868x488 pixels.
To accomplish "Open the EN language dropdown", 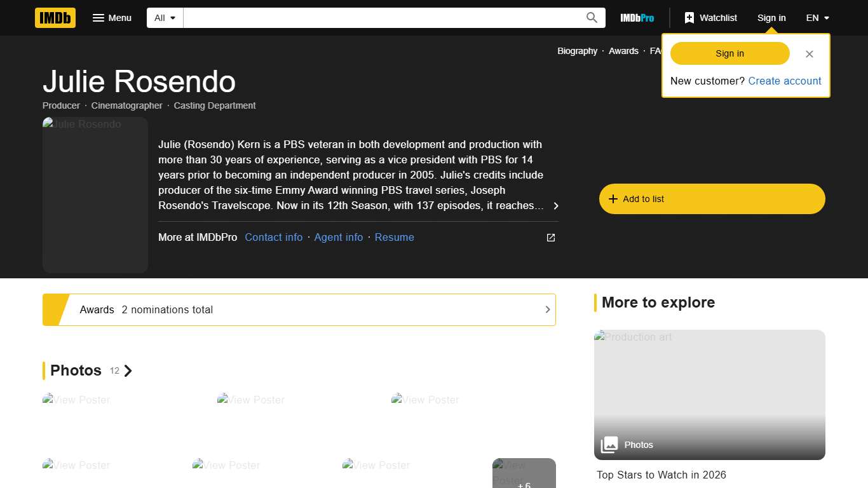I will pyautogui.click(x=817, y=18).
